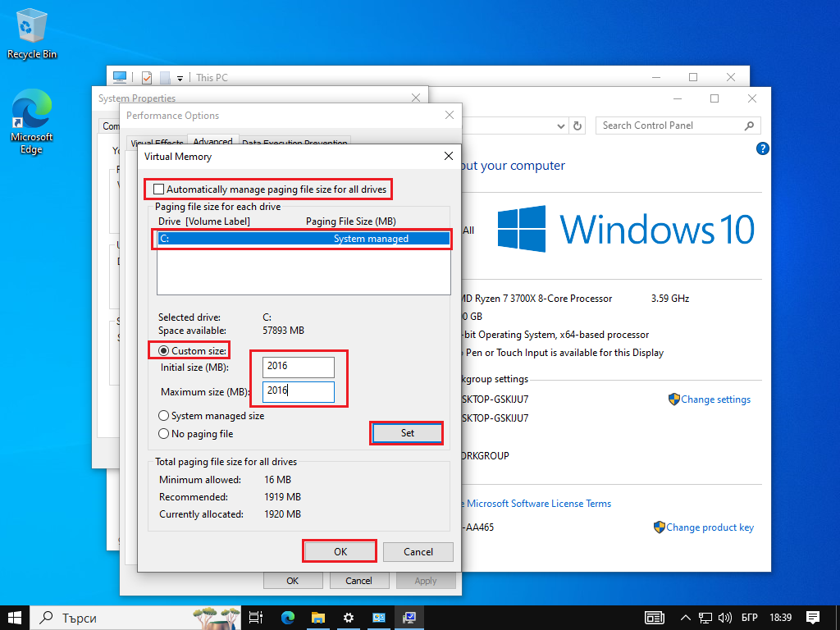This screenshot has width=840, height=630.
Task: Open File Explorer from the taskbar
Action: pos(318,618)
